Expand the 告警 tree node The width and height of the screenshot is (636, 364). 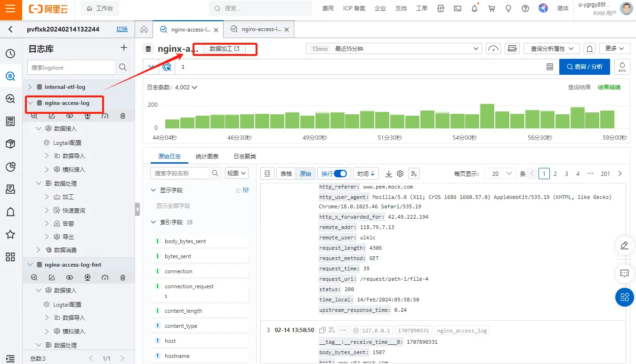click(x=47, y=223)
